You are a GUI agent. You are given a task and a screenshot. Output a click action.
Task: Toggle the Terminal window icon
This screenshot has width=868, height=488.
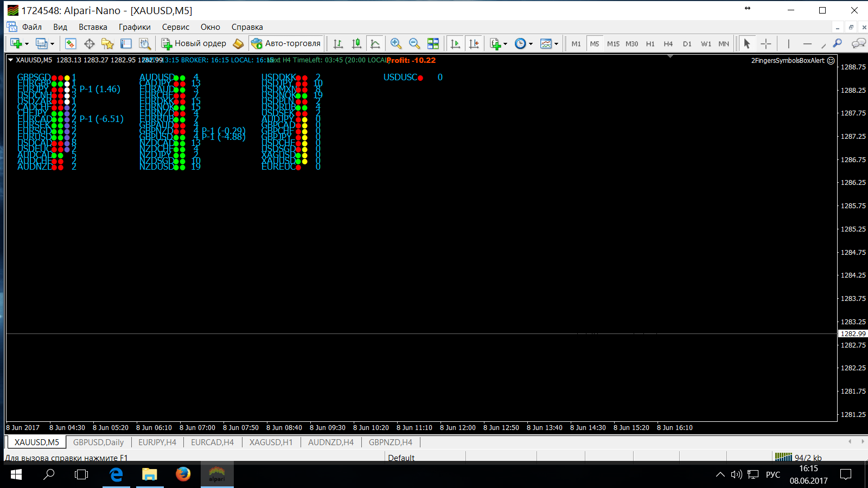pos(126,43)
